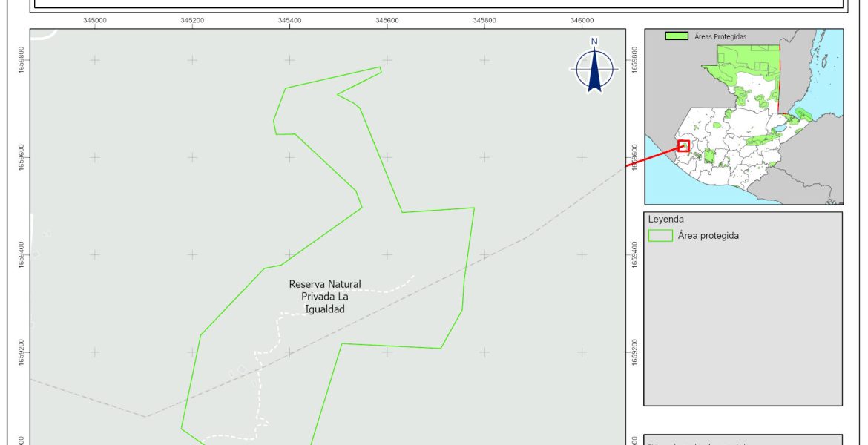This screenshot has height=445, width=868.
Task: Click the 345200 easting coordinate label
Action: [192, 21]
